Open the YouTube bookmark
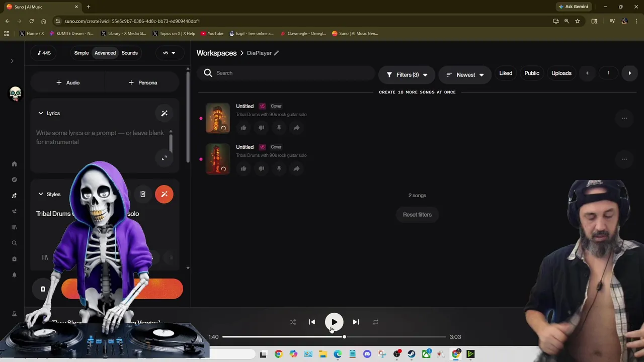Viewport: 644px width, 362px height. coord(212,34)
